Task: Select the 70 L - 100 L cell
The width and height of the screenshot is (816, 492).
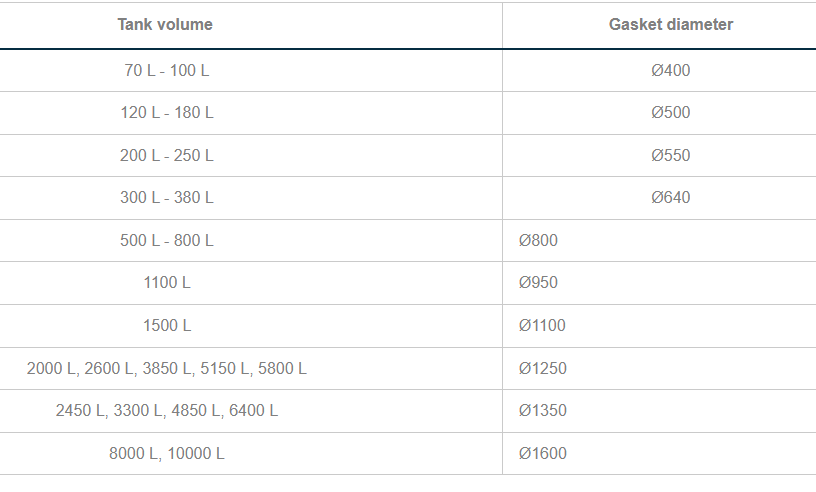Action: point(166,71)
